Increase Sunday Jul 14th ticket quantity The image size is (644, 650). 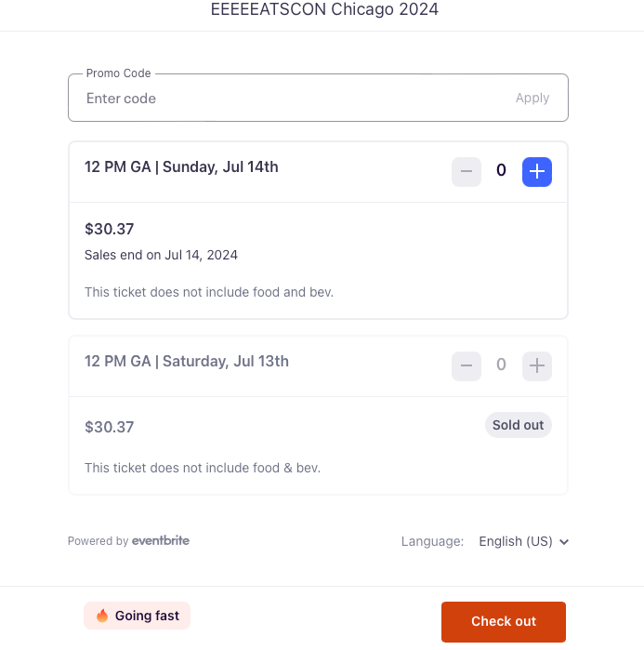(537, 172)
